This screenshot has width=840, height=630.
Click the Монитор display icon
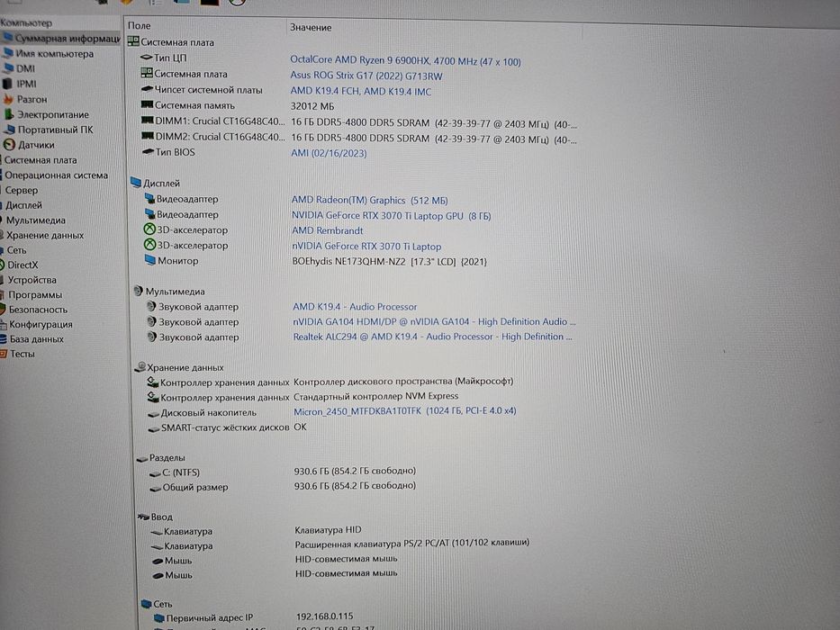pyautogui.click(x=150, y=260)
